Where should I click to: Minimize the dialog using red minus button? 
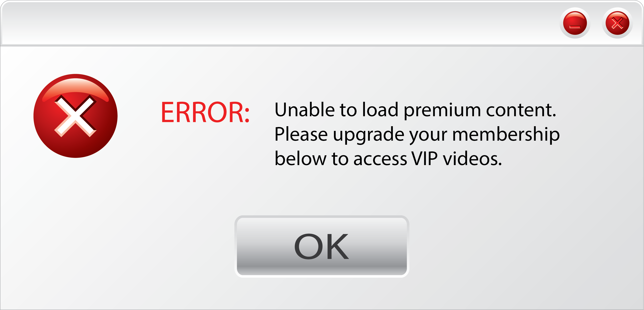point(575,23)
